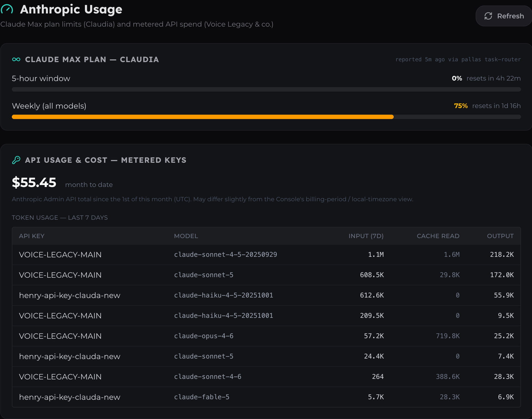532x419 pixels.
Task: Click the CACHE READ column header
Action: pos(438,236)
